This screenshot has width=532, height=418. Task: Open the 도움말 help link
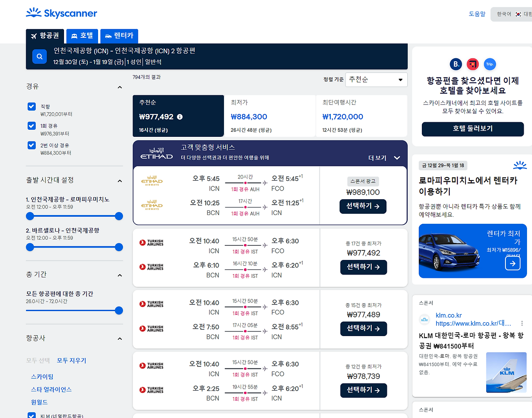[x=477, y=14]
